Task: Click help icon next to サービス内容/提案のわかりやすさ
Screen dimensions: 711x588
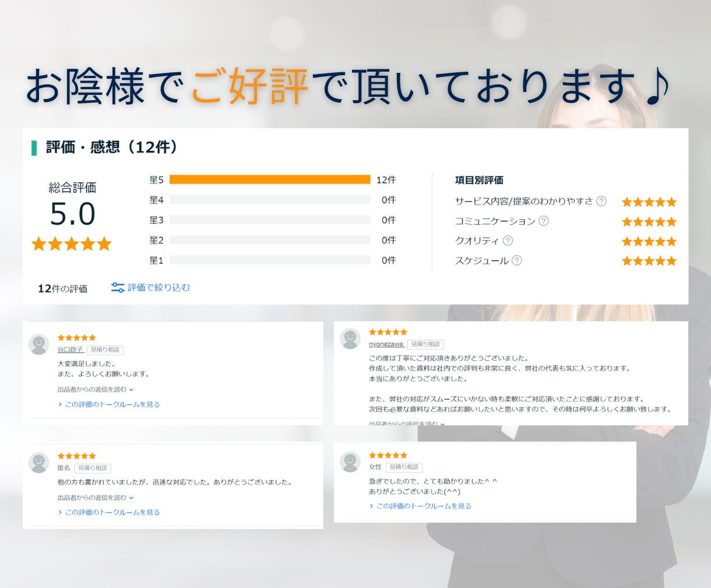Action: point(601,201)
